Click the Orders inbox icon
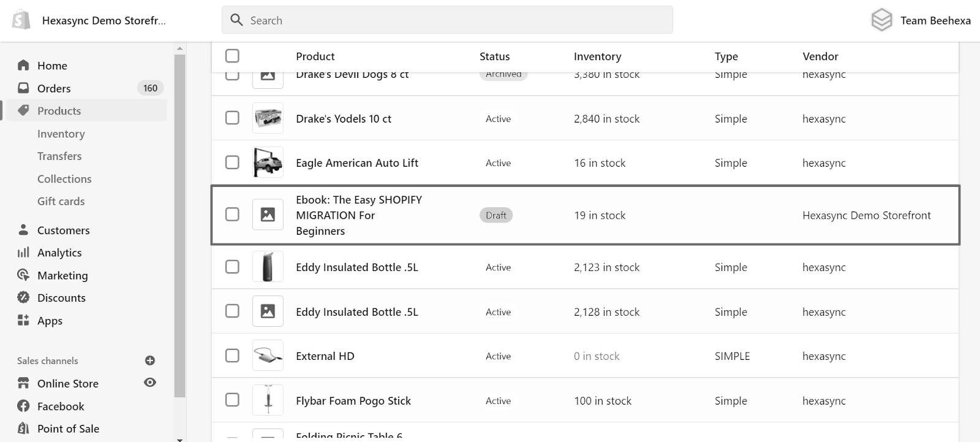Viewport: 980px width, 442px height. pyautogui.click(x=23, y=88)
